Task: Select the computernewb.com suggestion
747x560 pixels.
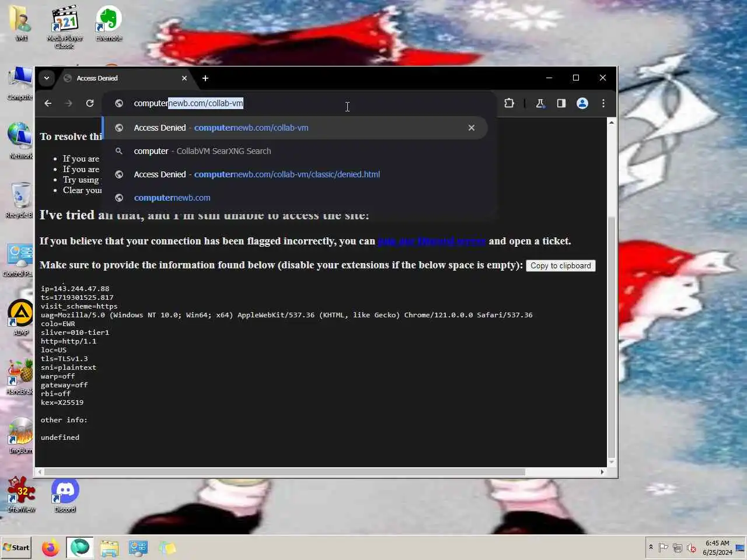Action: [295, 198]
